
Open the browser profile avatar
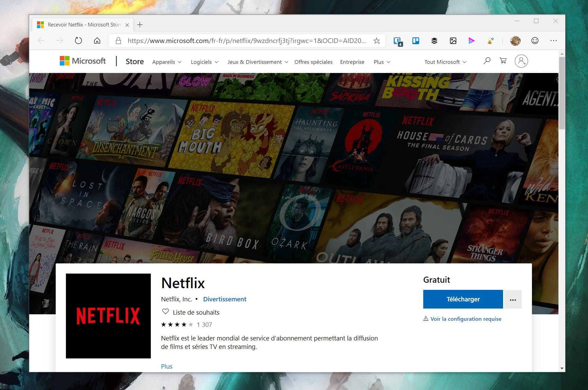click(x=515, y=41)
